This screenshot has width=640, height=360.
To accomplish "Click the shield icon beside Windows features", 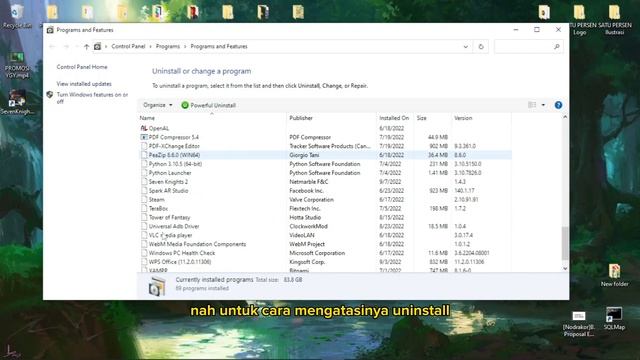I will click(50, 95).
